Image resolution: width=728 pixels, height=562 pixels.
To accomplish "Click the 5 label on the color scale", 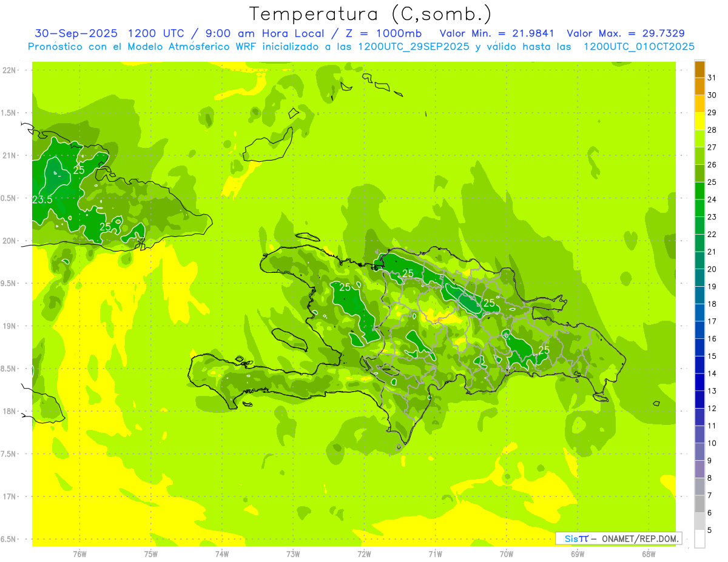I will pos(710,530).
